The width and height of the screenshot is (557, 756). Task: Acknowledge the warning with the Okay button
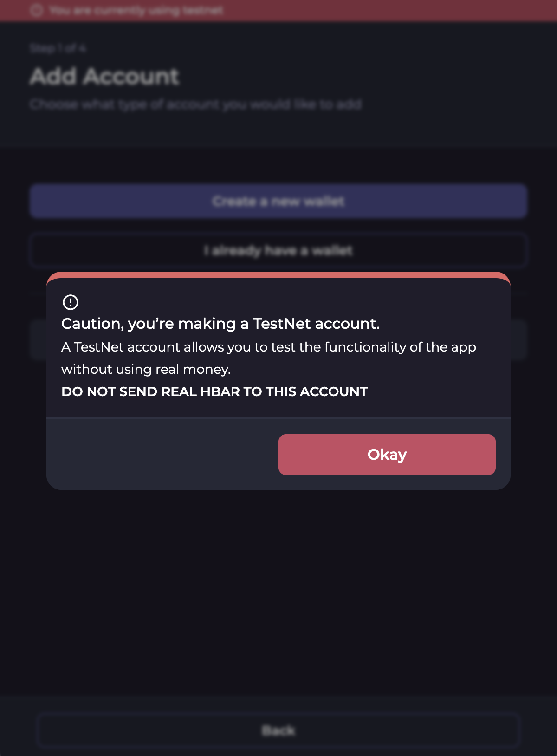tap(387, 455)
